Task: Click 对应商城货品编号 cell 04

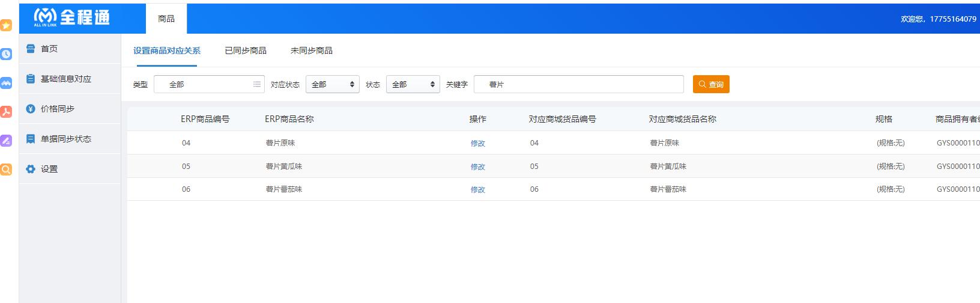Action: (x=534, y=143)
